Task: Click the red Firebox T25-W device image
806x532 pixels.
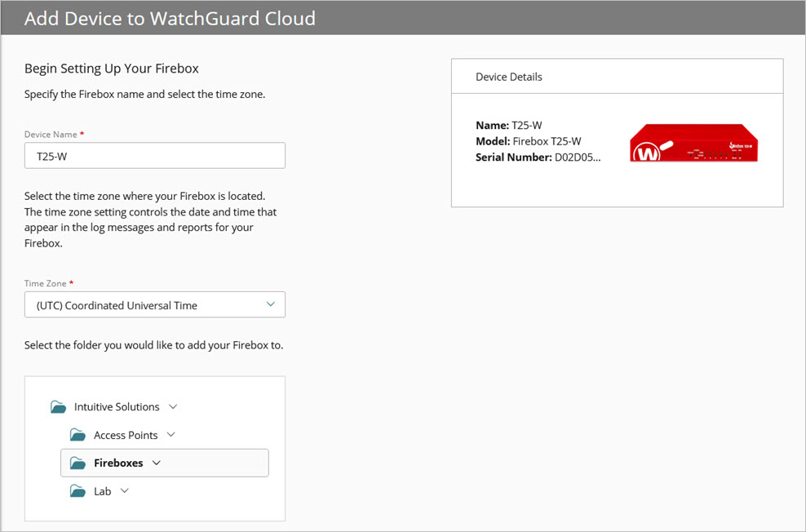Action: (x=693, y=142)
